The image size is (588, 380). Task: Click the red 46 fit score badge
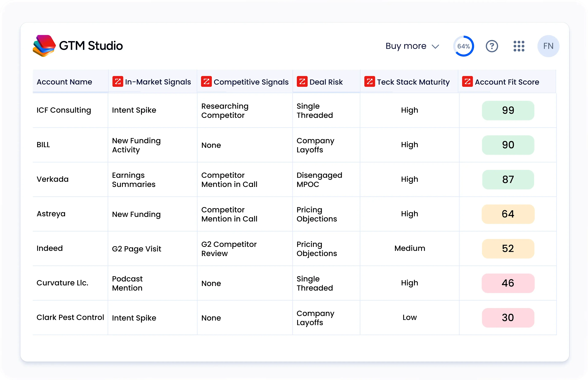[x=508, y=283]
